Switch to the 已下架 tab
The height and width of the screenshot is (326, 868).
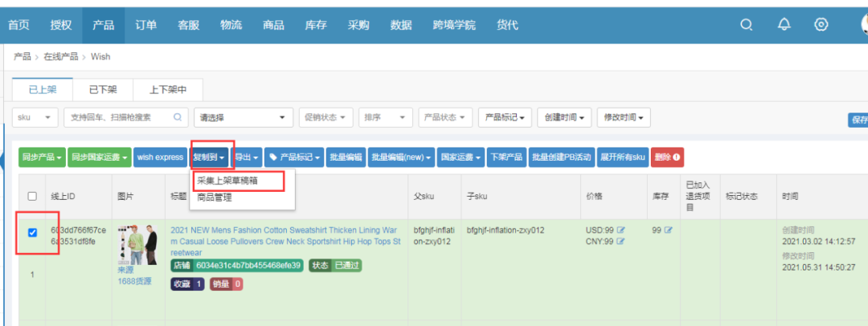click(103, 90)
